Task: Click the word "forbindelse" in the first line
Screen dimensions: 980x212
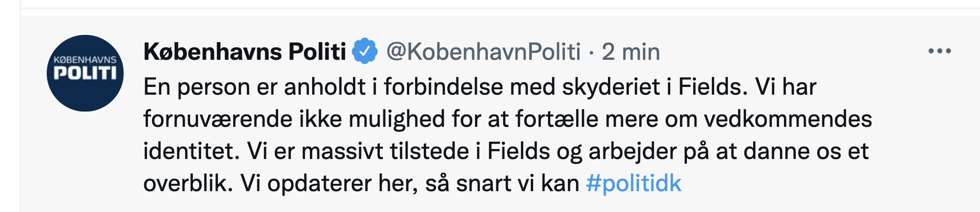Action: click(x=443, y=87)
